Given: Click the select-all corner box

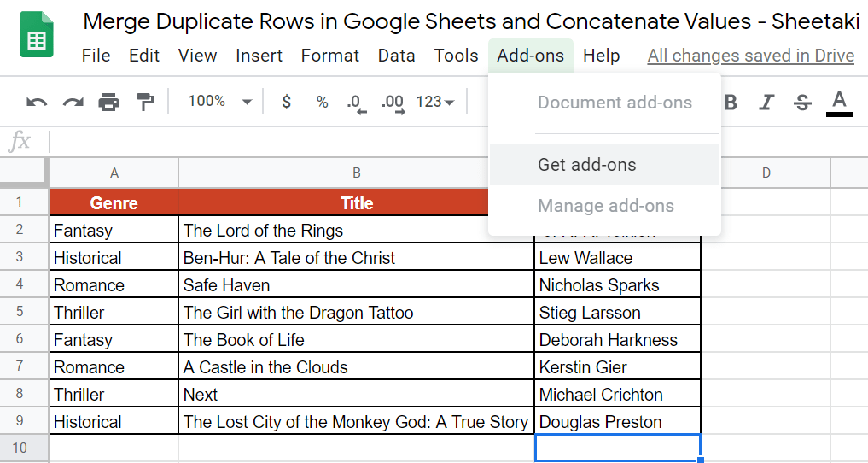Looking at the screenshot, I should [x=22, y=172].
